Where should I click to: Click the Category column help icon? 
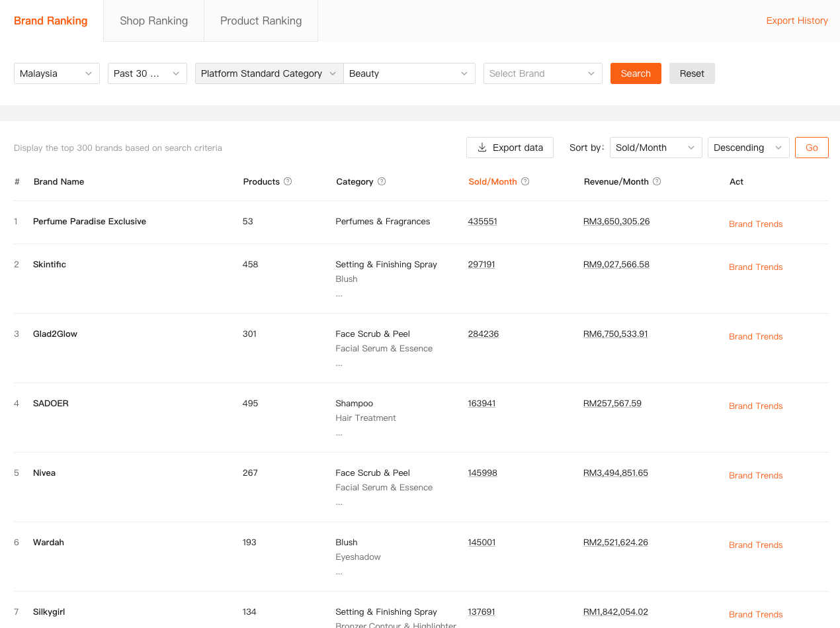coord(382,181)
